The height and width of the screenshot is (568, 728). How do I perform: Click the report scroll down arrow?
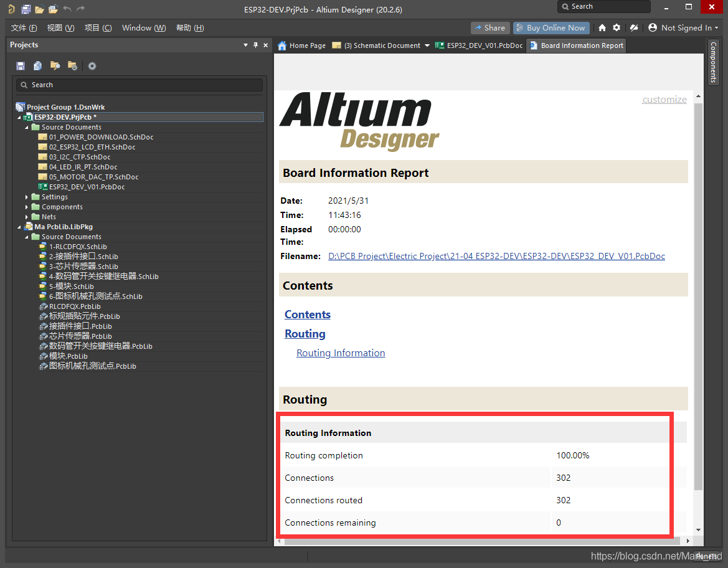tap(698, 530)
